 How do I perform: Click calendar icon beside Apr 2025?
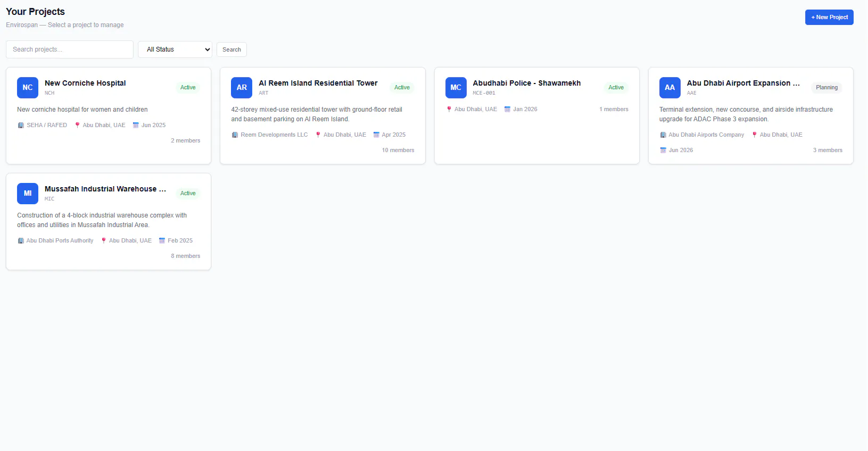376,135
